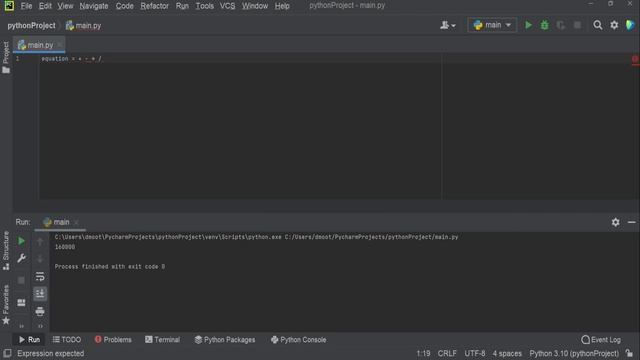Open Python 3.10 interpreter selector

574,353
